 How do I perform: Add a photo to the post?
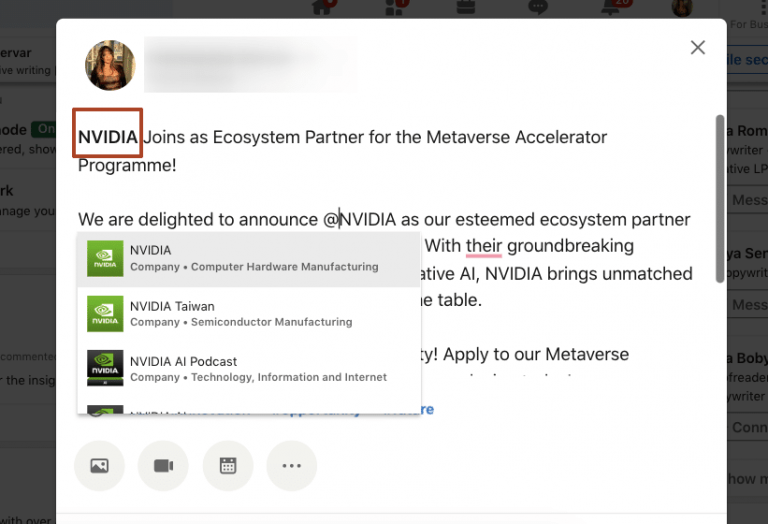pyautogui.click(x=99, y=465)
